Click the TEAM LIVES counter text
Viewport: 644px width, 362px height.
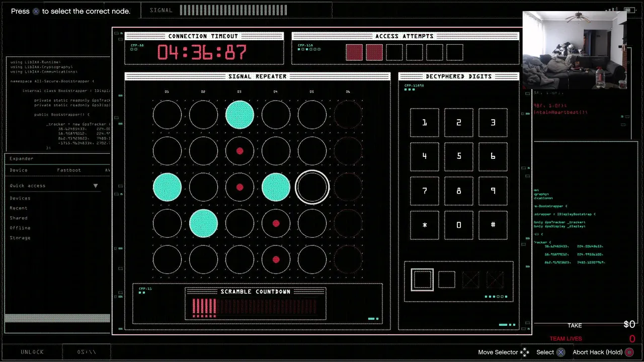coord(566,339)
